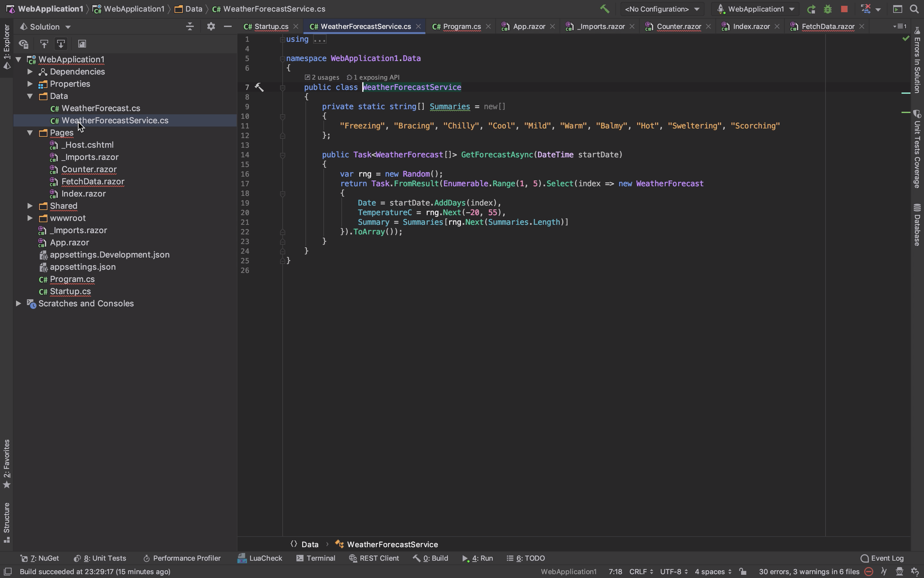Toggle file preview button in Solution toolbar
924x578 pixels.
tap(82, 44)
